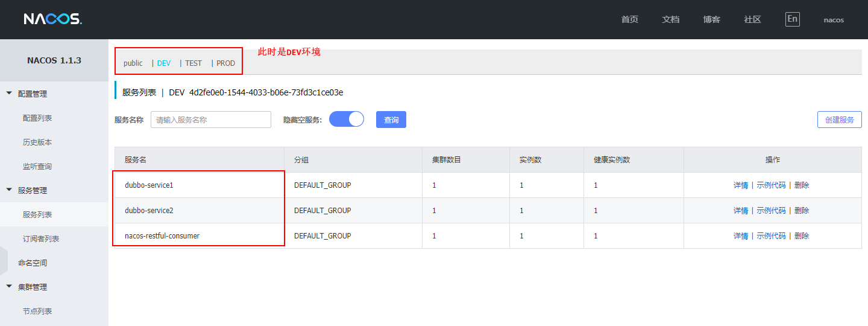The width and height of the screenshot is (868, 326).
Task: Click the NACOS 1.1.3 version title
Action: [54, 60]
